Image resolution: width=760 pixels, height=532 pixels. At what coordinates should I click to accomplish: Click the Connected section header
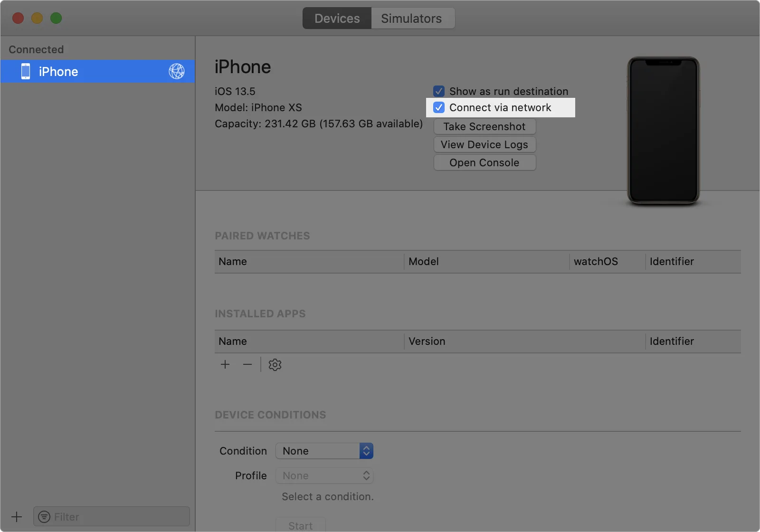(36, 49)
